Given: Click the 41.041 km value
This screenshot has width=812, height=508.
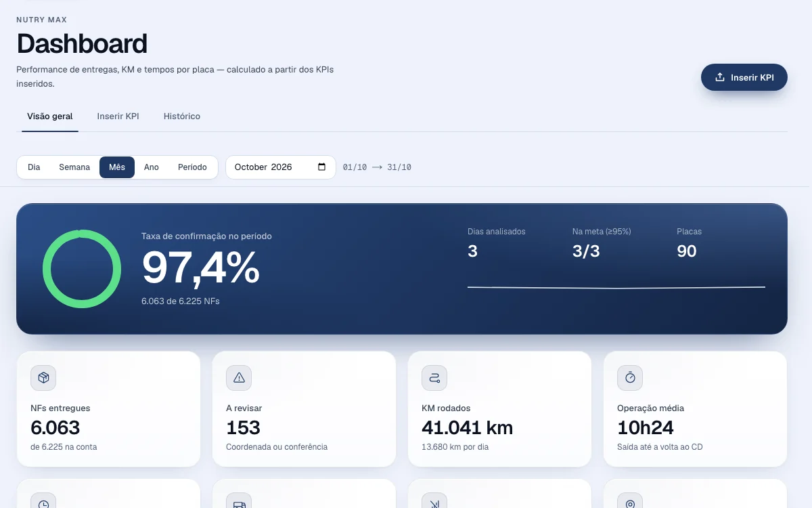Looking at the screenshot, I should coord(467,428).
